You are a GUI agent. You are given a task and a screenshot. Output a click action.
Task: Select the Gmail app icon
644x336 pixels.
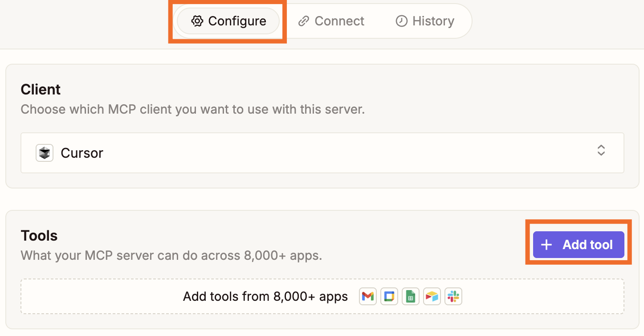point(367,296)
